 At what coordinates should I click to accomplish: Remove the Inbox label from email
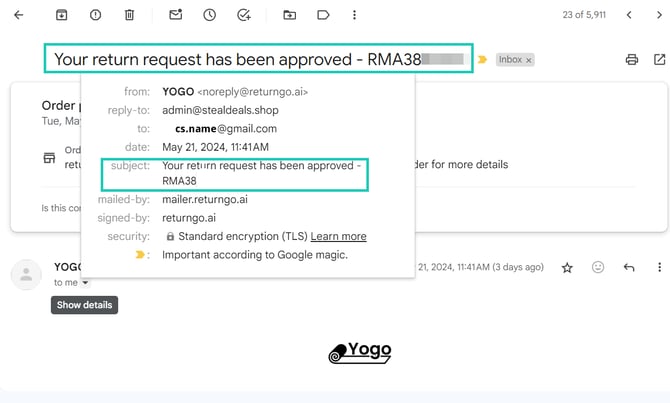(x=529, y=60)
